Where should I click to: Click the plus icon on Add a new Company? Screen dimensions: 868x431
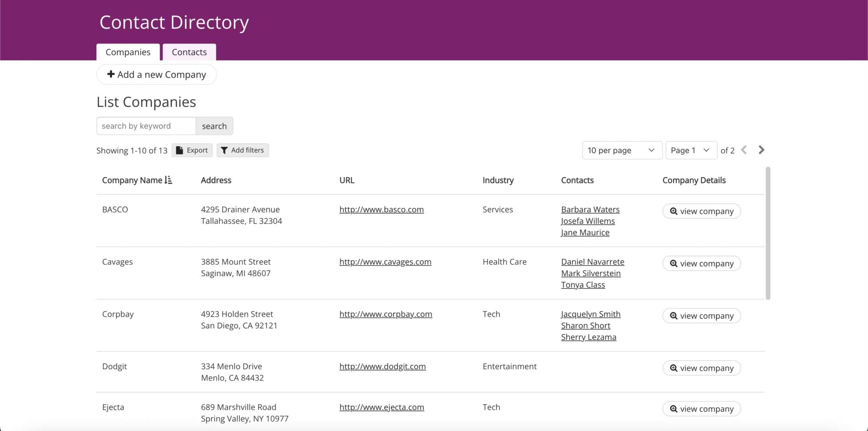111,74
